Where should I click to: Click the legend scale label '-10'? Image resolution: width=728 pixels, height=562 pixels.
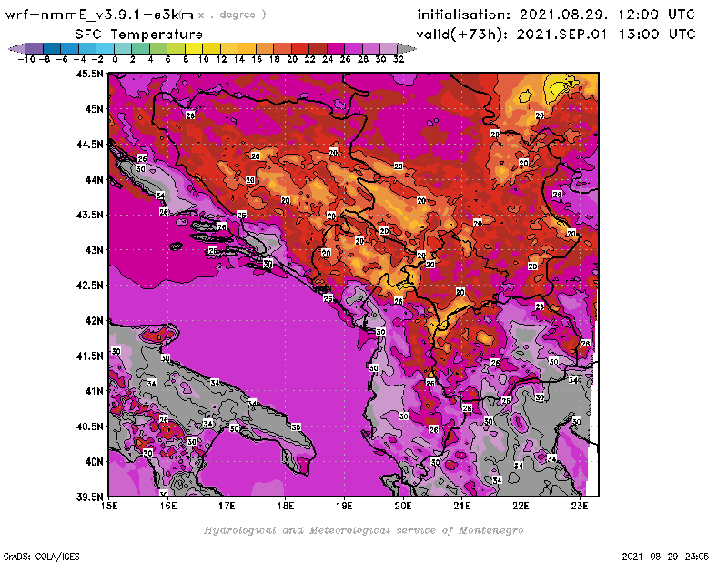point(26,59)
